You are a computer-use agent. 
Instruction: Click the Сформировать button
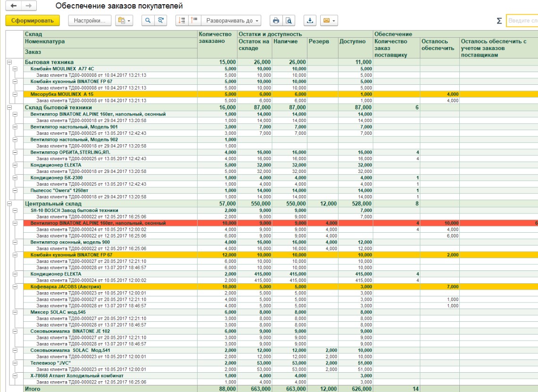point(33,21)
